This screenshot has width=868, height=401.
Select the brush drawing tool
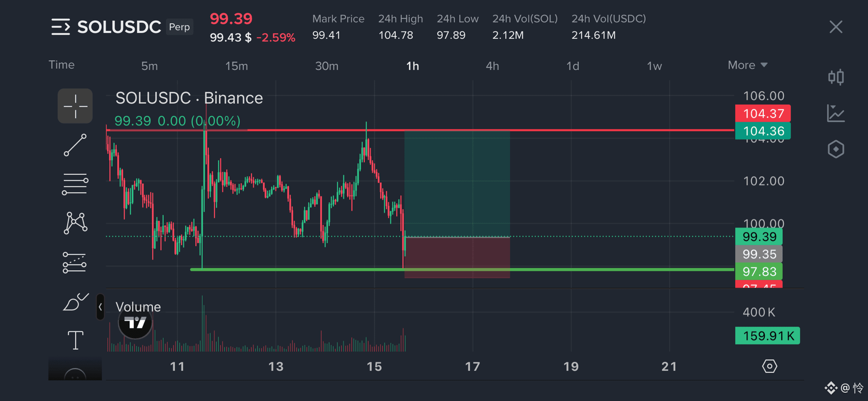(x=76, y=302)
